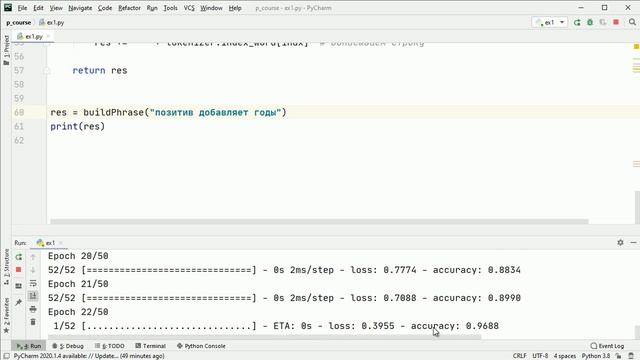Open the File menu
Screen dimensions: 640x360
[x=22, y=8]
